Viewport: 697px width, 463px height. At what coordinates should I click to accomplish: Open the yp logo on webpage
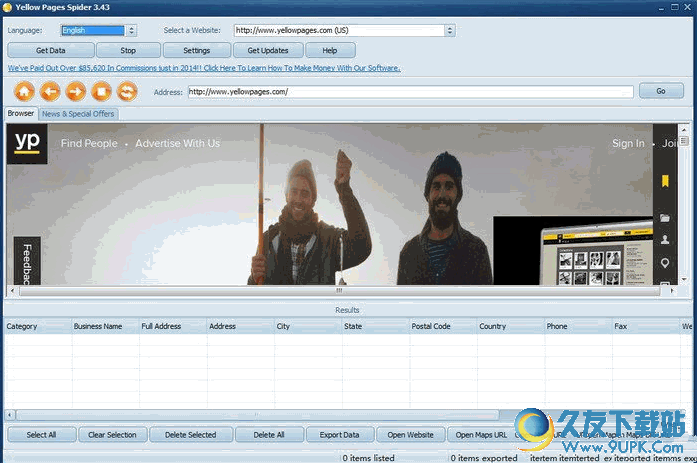[27, 144]
